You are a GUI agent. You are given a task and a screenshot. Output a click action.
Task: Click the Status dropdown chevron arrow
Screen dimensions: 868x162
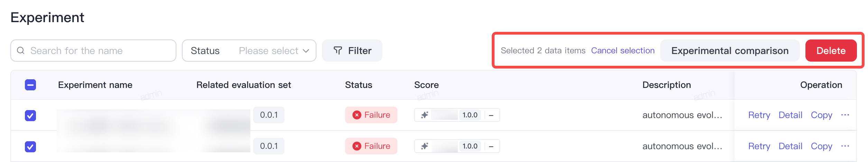[x=306, y=51]
